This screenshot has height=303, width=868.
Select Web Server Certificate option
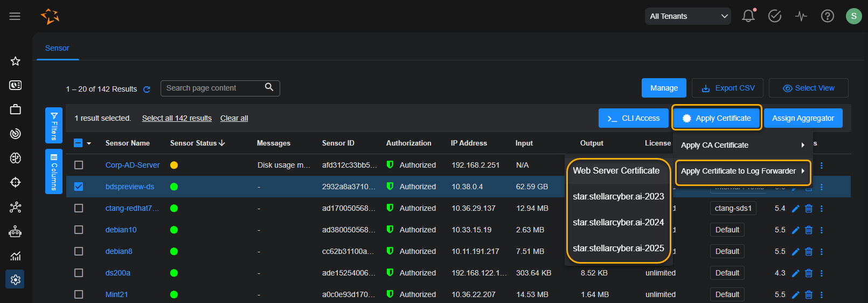616,170
